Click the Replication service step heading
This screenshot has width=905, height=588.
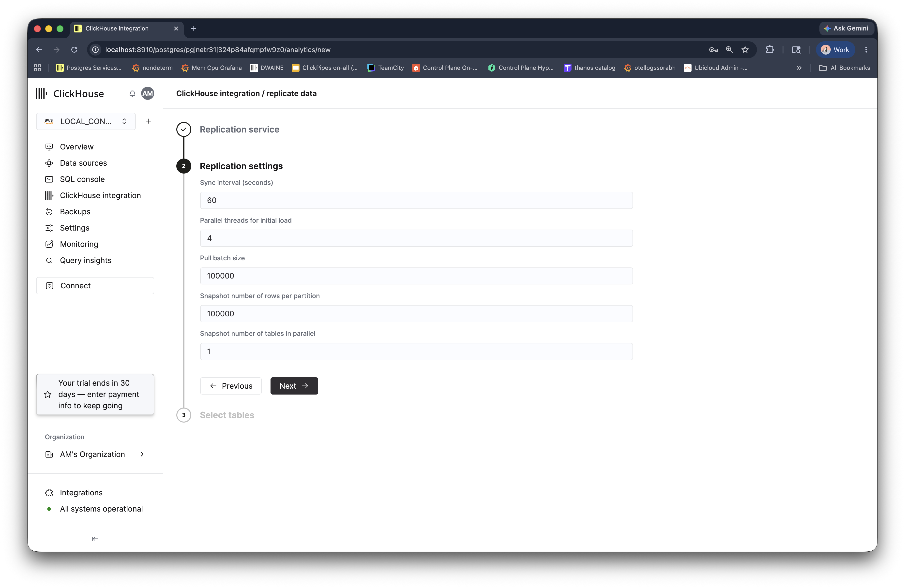[240, 129]
